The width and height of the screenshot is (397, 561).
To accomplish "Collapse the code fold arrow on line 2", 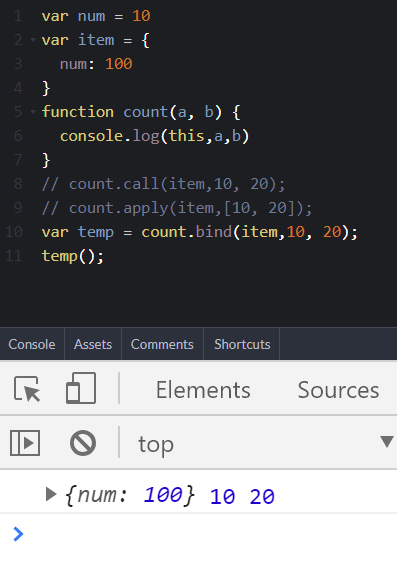I will [x=33, y=39].
